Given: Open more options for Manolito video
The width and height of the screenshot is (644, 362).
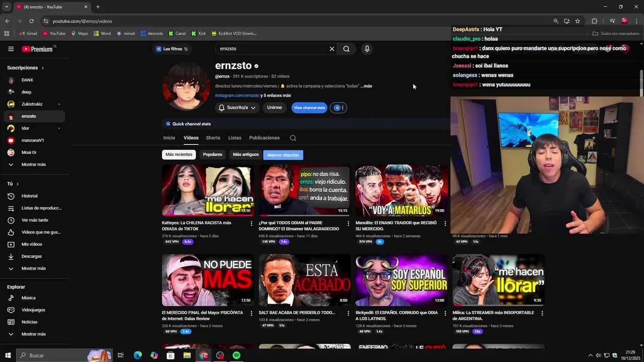Looking at the screenshot, I should pos(445,223).
